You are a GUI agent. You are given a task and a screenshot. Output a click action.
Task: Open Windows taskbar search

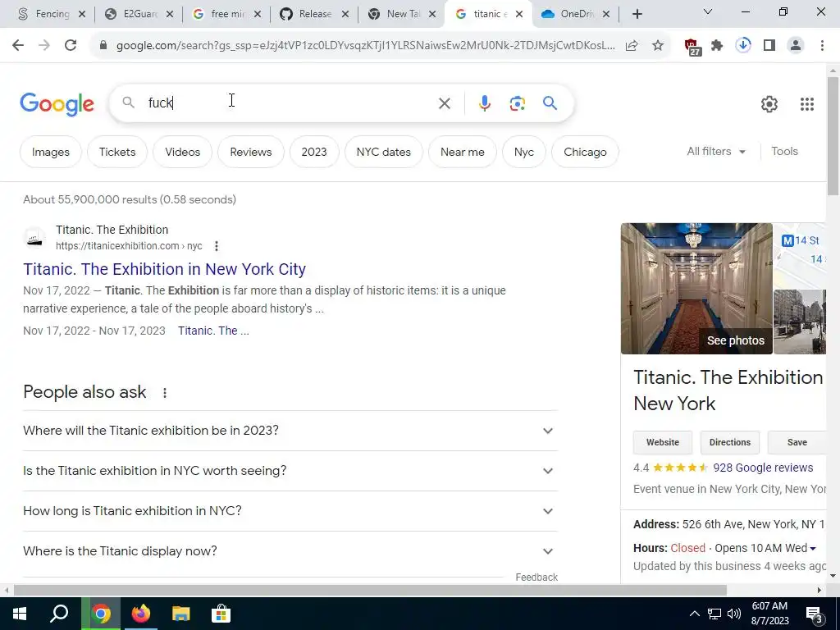59,614
